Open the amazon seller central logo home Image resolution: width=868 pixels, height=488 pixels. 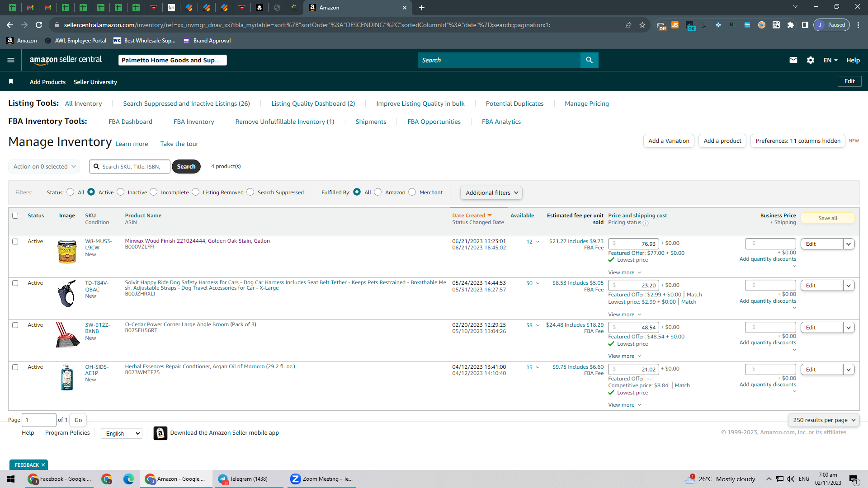tap(66, 60)
